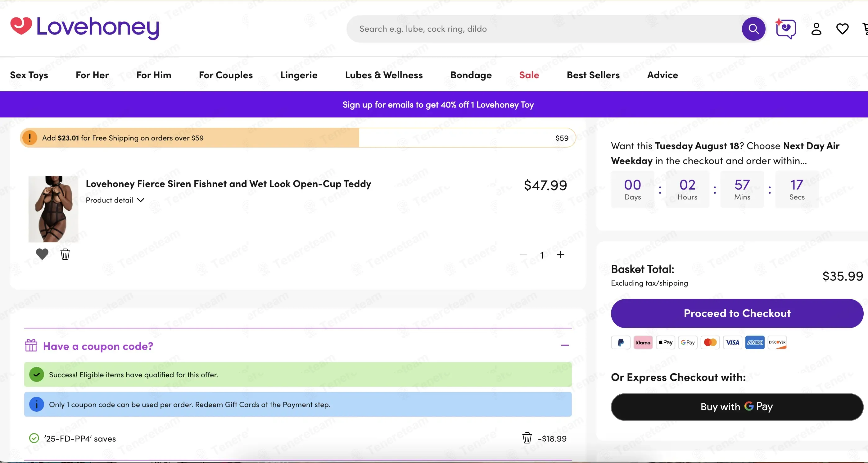Viewport: 868px width, 463px height.
Task: Click the purple search magnifier button
Action: (x=753, y=29)
